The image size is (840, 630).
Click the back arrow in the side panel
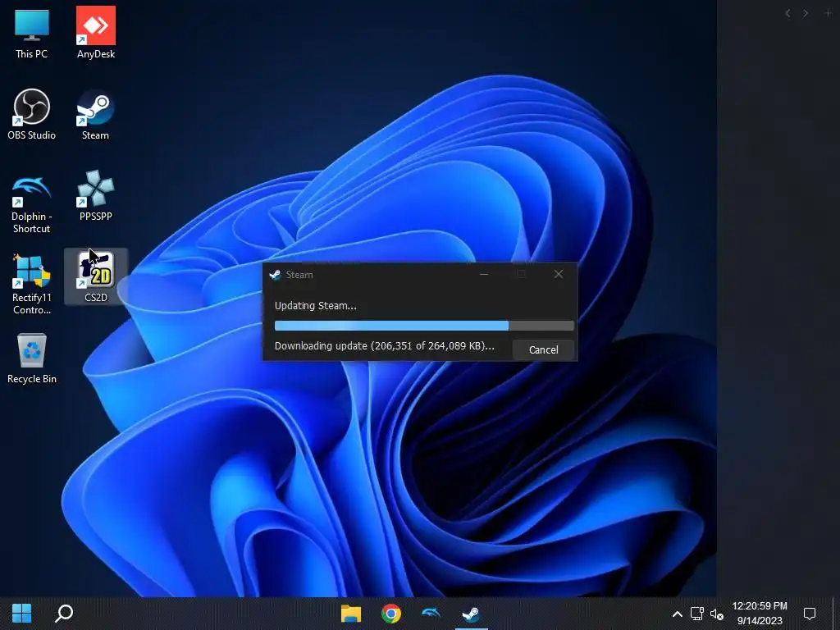(x=787, y=13)
